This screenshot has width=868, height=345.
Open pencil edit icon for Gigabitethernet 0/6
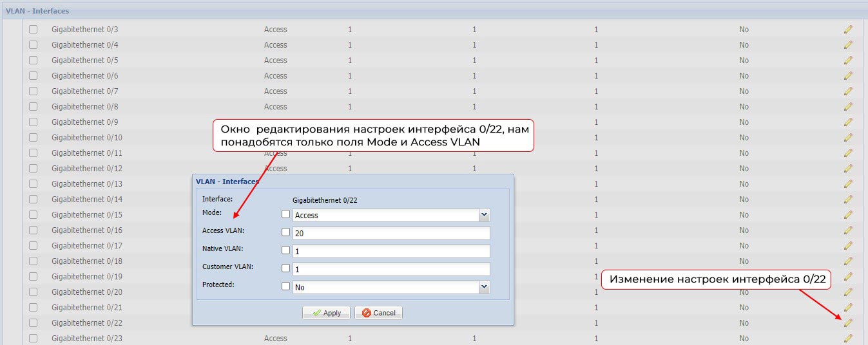point(848,76)
